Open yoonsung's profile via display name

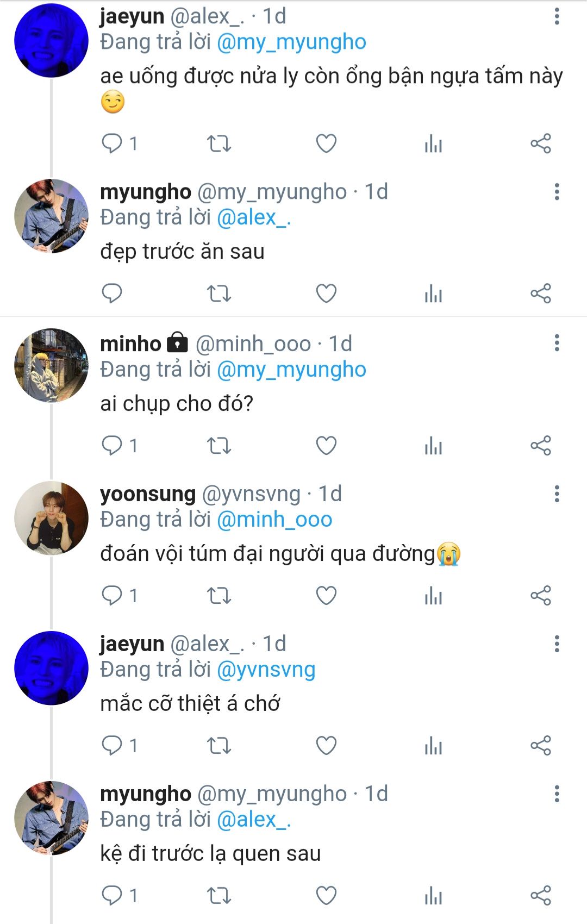click(x=148, y=494)
